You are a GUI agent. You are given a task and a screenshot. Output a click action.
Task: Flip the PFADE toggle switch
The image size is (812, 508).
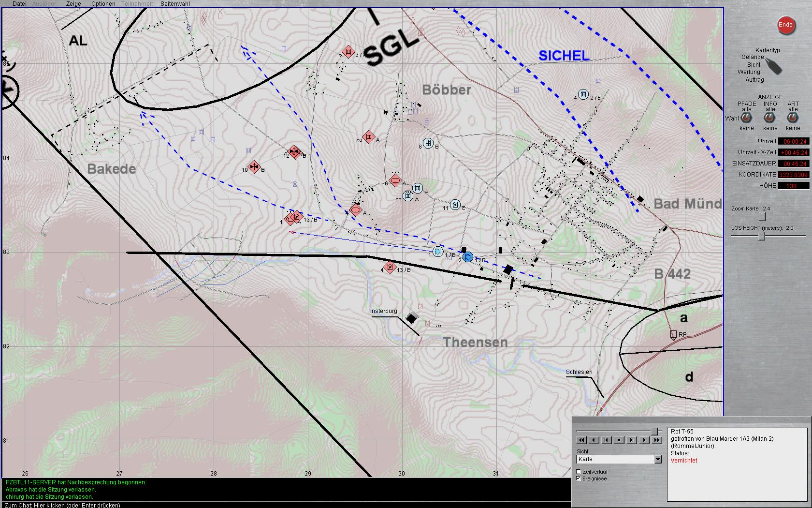(x=746, y=118)
